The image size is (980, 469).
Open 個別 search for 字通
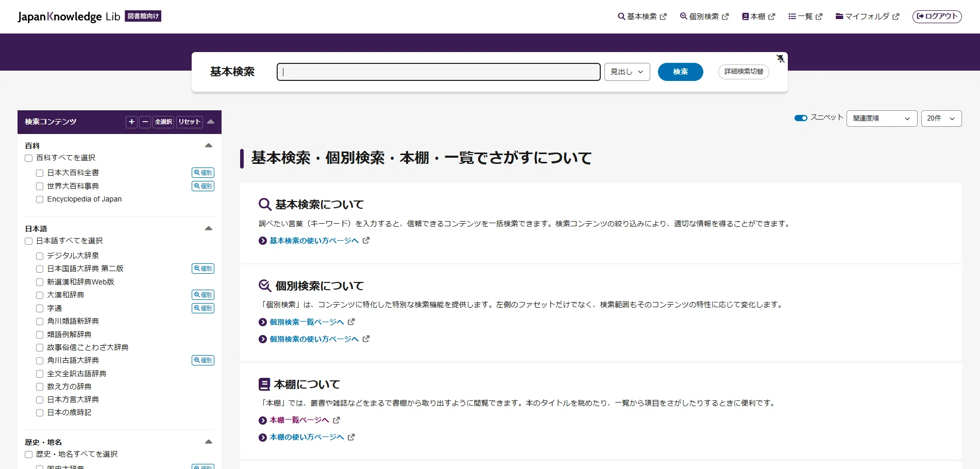click(203, 308)
